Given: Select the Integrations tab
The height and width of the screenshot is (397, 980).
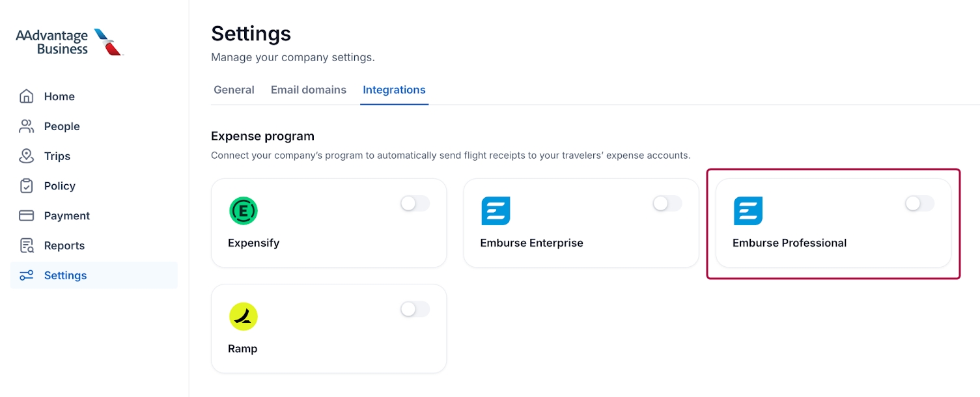Looking at the screenshot, I should 394,90.
